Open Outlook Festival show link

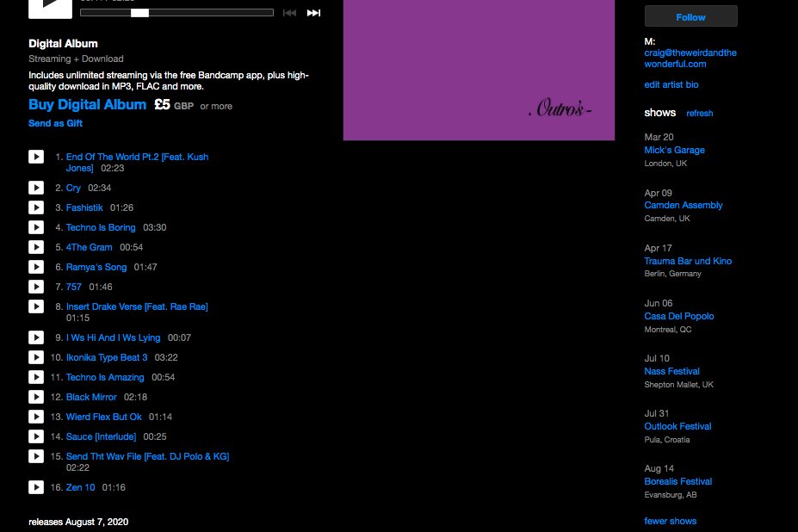tap(677, 426)
